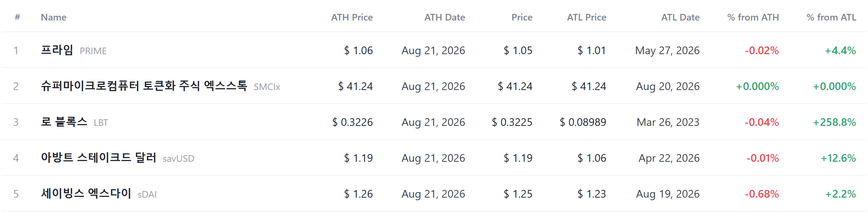Viewport: 868px width, 213px height.
Task: Sort by the % from ATH header
Action: tap(753, 17)
